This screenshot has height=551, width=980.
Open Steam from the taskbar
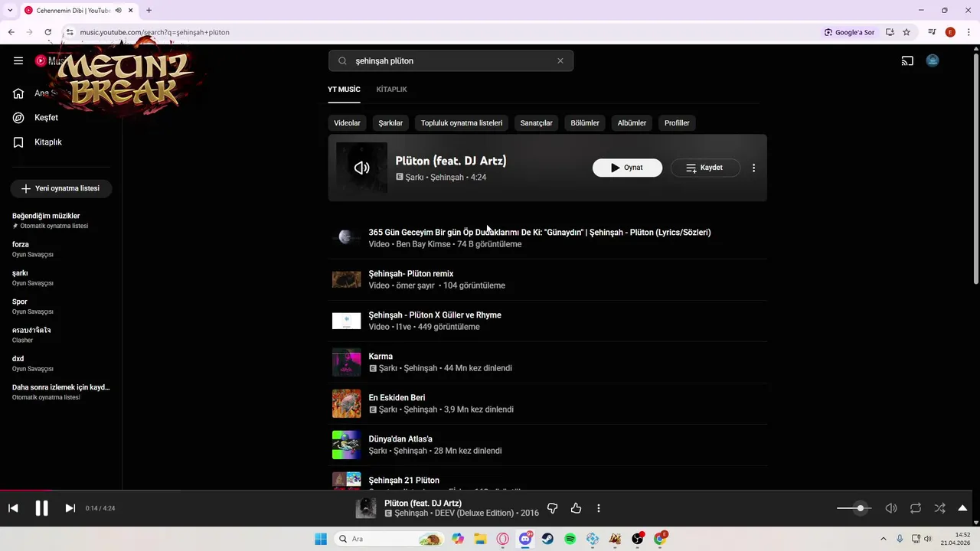click(x=547, y=539)
